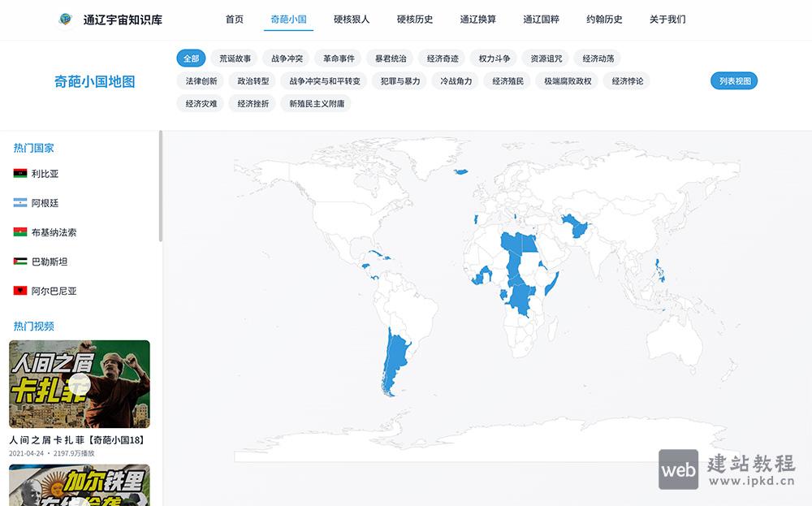The width and height of the screenshot is (812, 506).
Task: Click Argentina highlighted on the map
Action: tap(395, 361)
